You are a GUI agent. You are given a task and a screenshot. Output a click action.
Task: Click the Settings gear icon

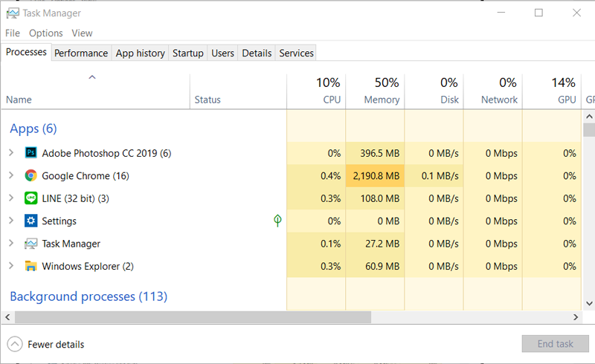click(30, 221)
